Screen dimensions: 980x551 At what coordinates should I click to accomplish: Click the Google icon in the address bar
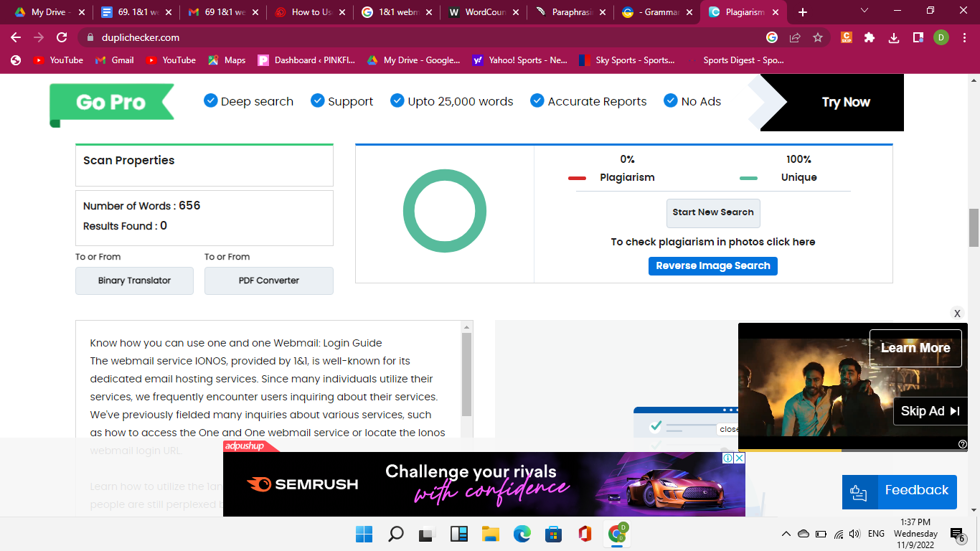(772, 37)
